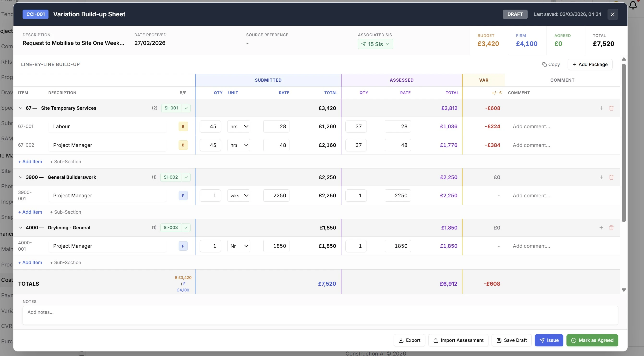The image size is (644, 356).
Task: Select CVR in the left sidebar
Action: tap(6, 326)
